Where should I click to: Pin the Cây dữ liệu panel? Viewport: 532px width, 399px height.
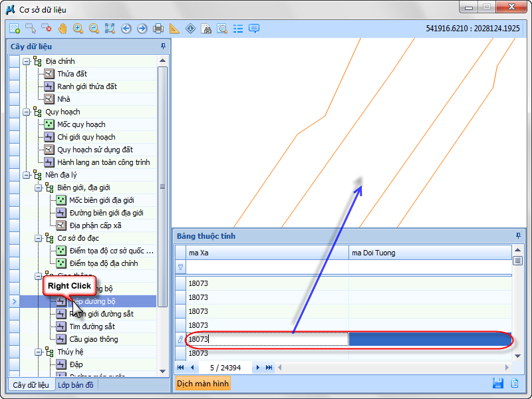pyautogui.click(x=164, y=47)
